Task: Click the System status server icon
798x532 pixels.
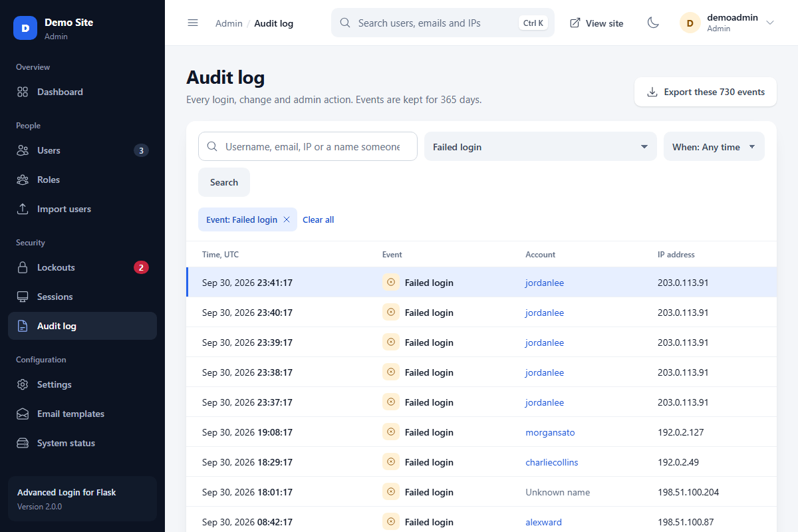Action: (23, 443)
